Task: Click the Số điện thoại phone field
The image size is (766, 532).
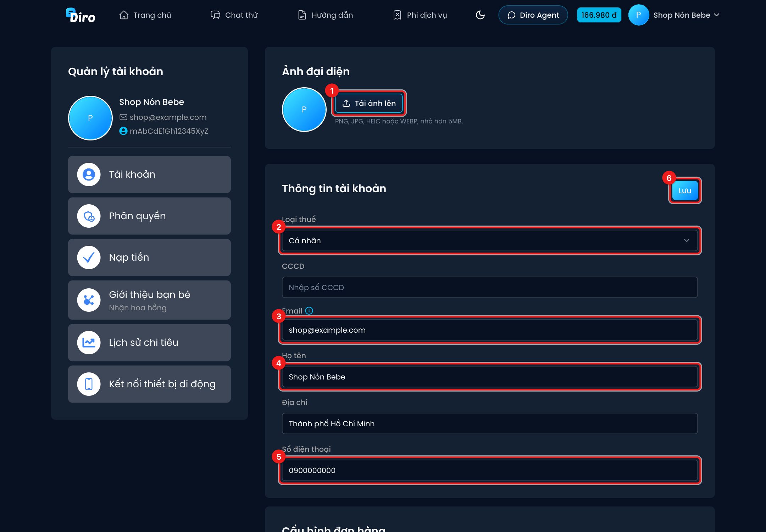Action: [489, 470]
